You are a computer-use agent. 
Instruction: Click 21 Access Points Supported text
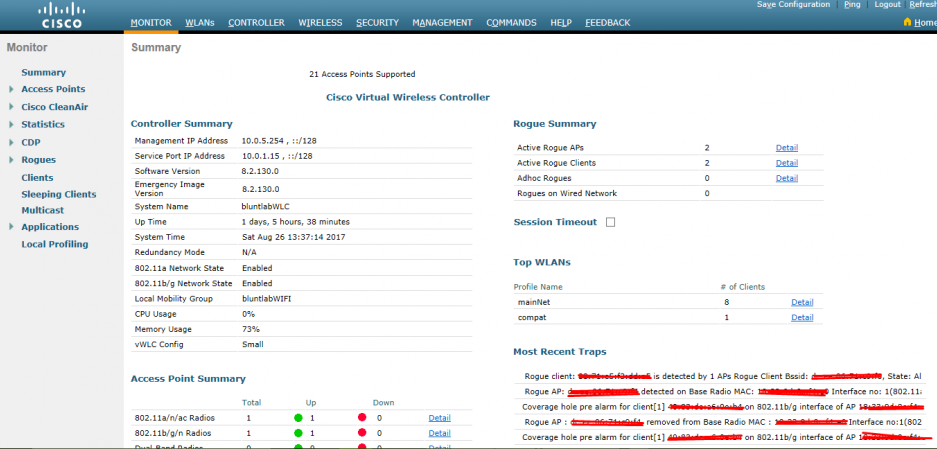point(362,74)
